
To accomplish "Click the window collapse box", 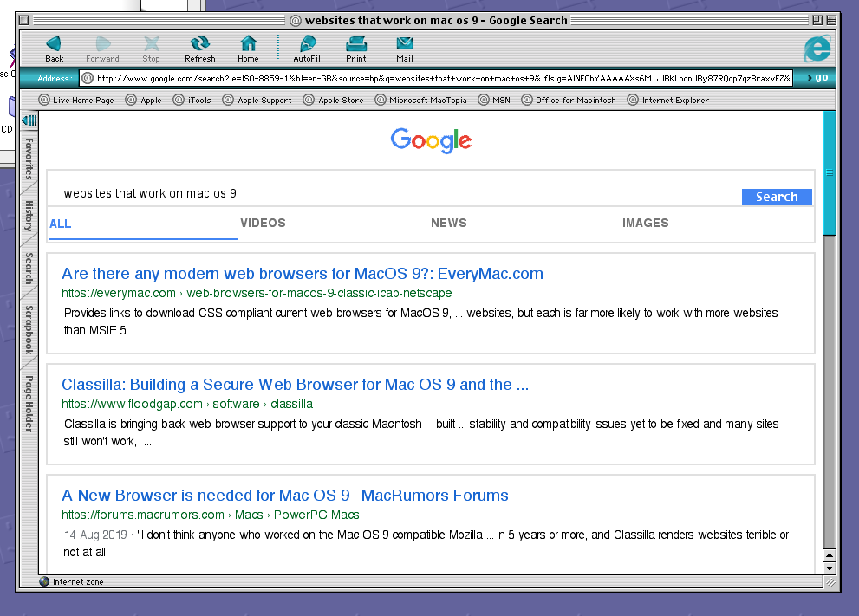I will (831, 20).
